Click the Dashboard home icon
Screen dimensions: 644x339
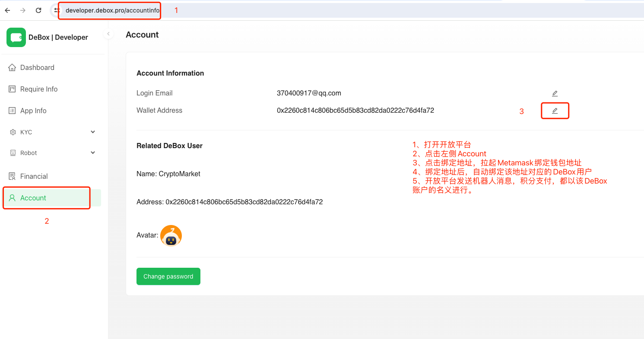tap(12, 67)
